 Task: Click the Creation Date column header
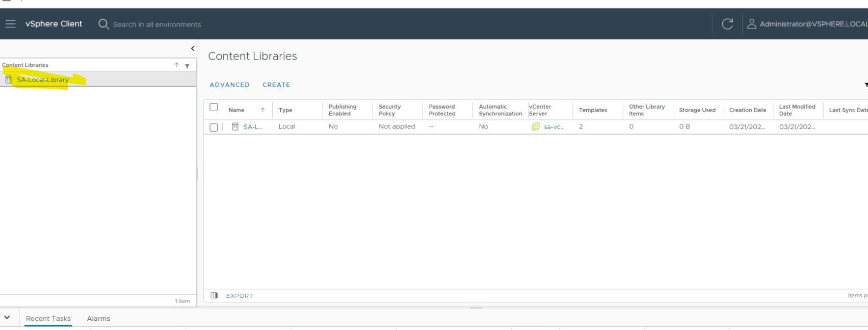click(x=748, y=110)
